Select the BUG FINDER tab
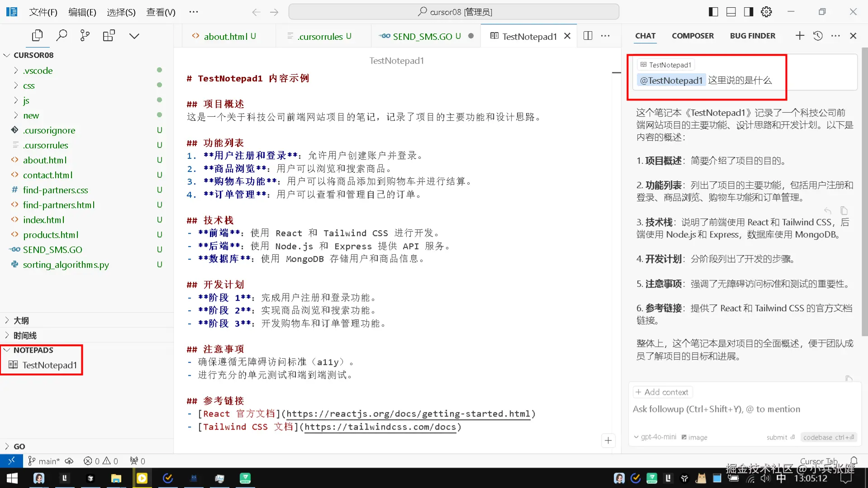The height and width of the screenshot is (488, 868). click(x=752, y=36)
